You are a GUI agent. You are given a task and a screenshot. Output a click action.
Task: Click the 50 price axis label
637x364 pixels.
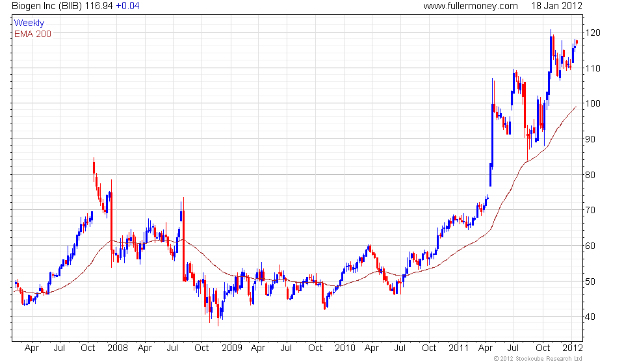coord(590,281)
